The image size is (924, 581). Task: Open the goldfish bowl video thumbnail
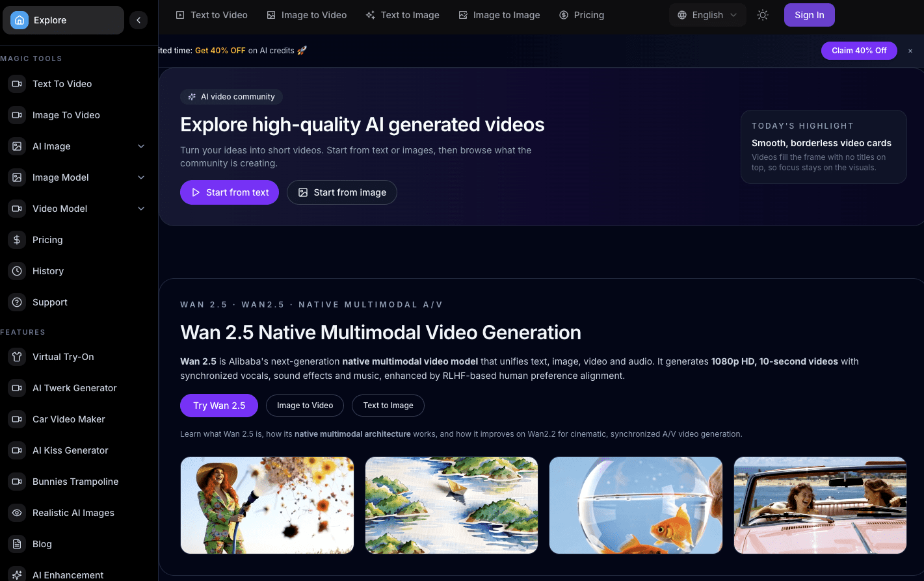click(x=635, y=505)
